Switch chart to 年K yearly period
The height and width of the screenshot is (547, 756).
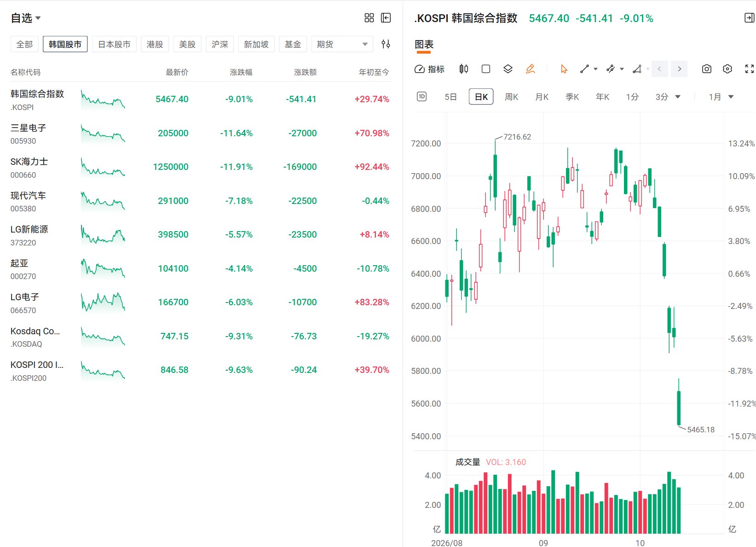[x=602, y=97]
